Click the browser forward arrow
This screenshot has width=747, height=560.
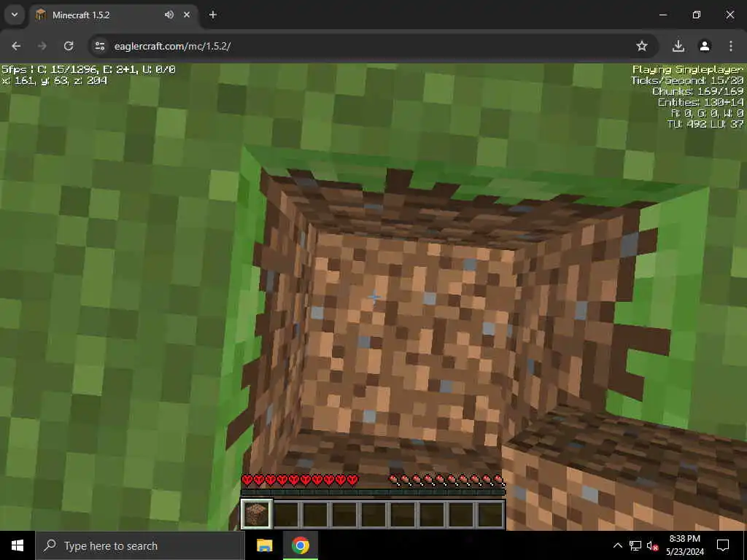click(42, 46)
